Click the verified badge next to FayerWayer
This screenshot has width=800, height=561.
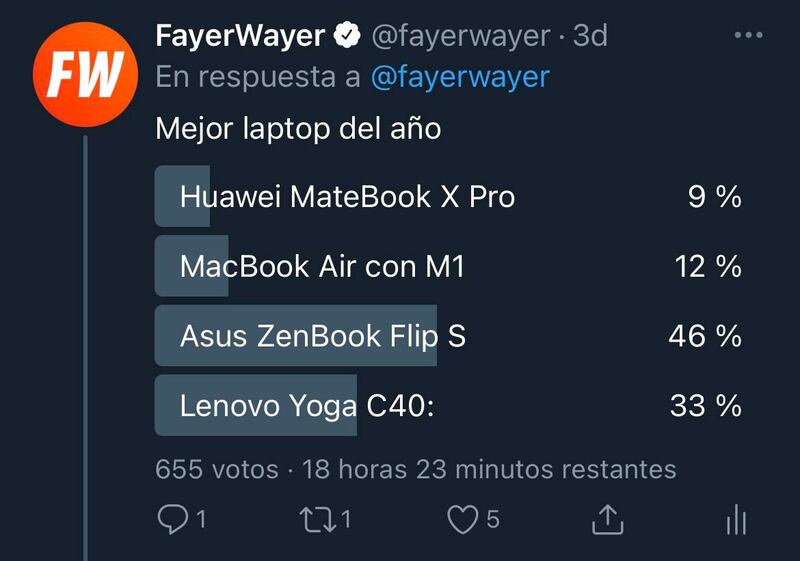(347, 35)
